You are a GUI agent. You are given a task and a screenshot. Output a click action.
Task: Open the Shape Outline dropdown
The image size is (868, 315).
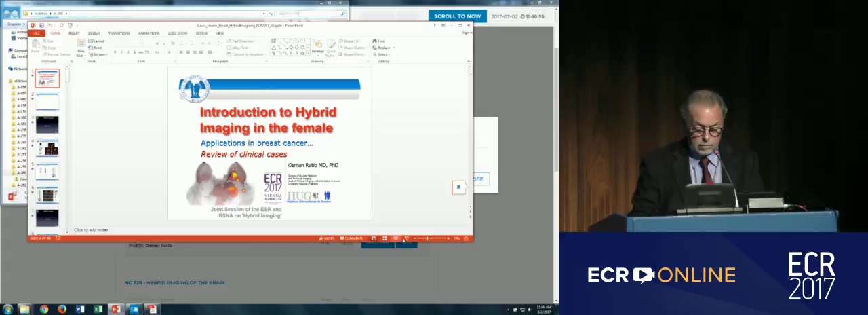(354, 48)
